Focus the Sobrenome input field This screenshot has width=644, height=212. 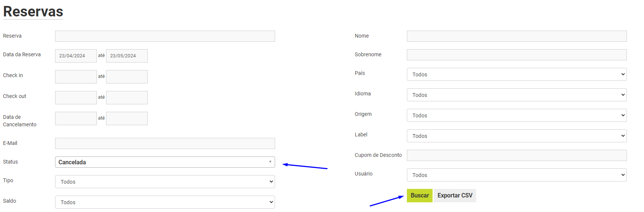[517, 55]
